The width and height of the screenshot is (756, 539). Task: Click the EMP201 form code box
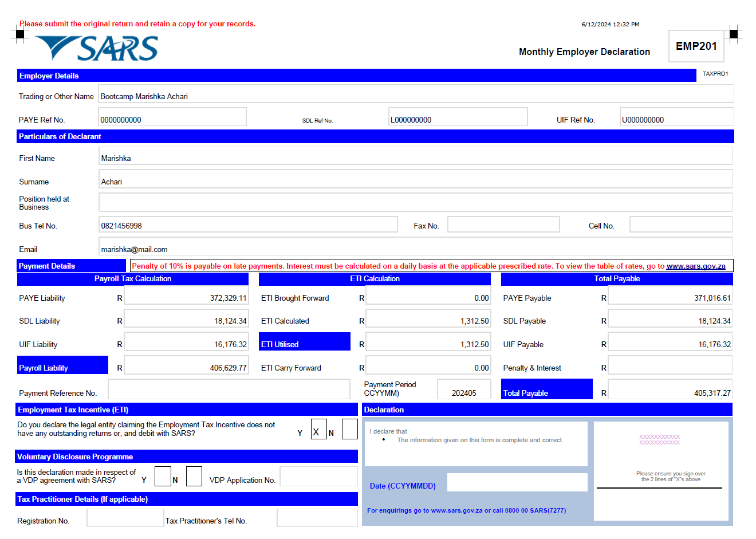(x=696, y=46)
